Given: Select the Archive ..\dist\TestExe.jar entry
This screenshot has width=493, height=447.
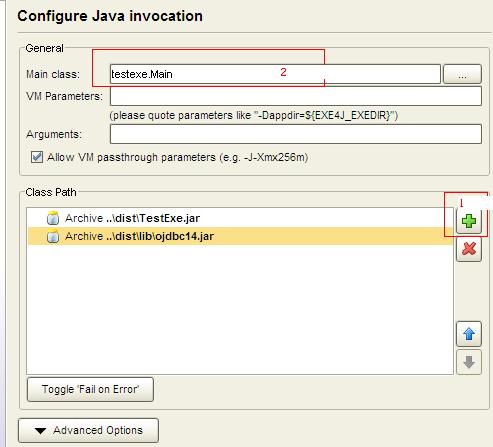Looking at the screenshot, I should (x=240, y=218).
